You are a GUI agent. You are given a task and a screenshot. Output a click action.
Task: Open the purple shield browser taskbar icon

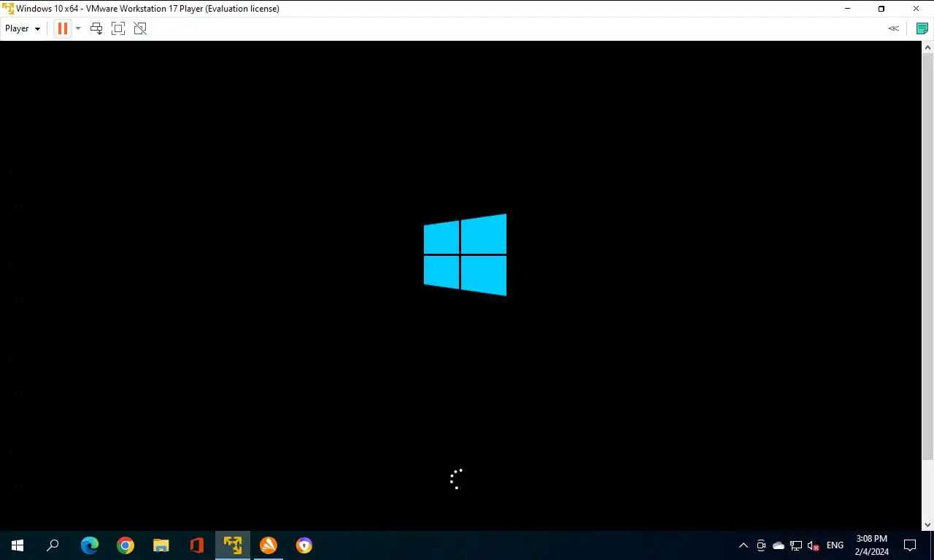[304, 545]
